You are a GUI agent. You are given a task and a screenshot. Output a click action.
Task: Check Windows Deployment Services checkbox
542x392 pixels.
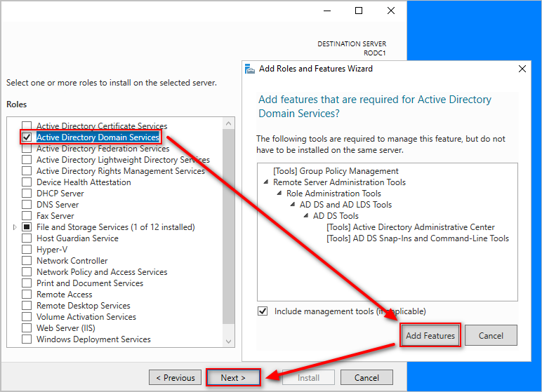pos(27,339)
